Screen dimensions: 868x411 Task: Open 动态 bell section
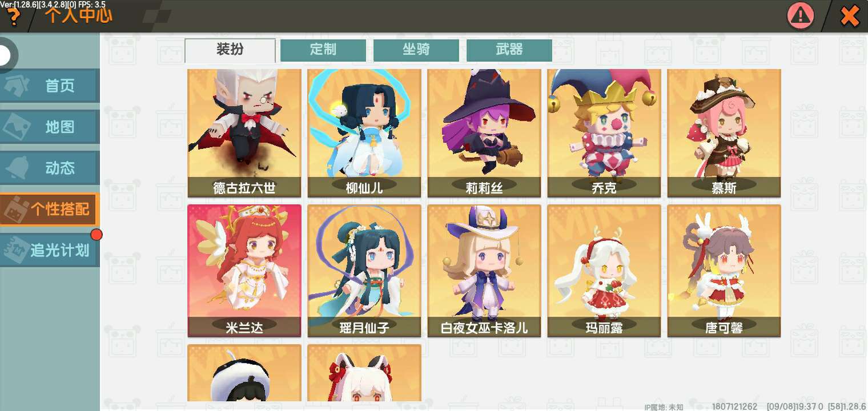click(50, 168)
